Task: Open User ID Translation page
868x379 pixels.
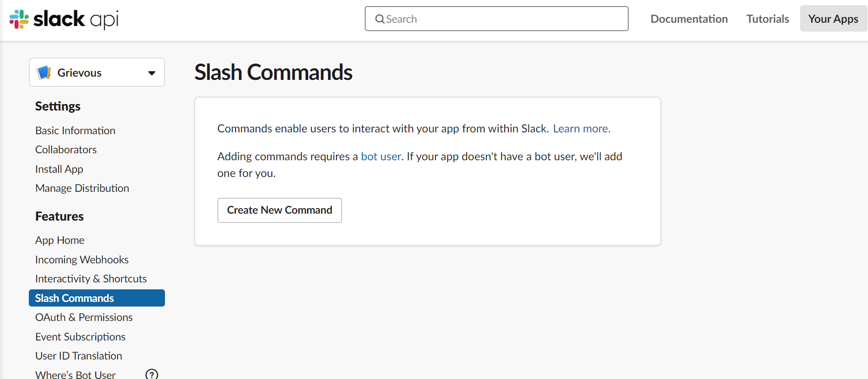Action: point(79,356)
